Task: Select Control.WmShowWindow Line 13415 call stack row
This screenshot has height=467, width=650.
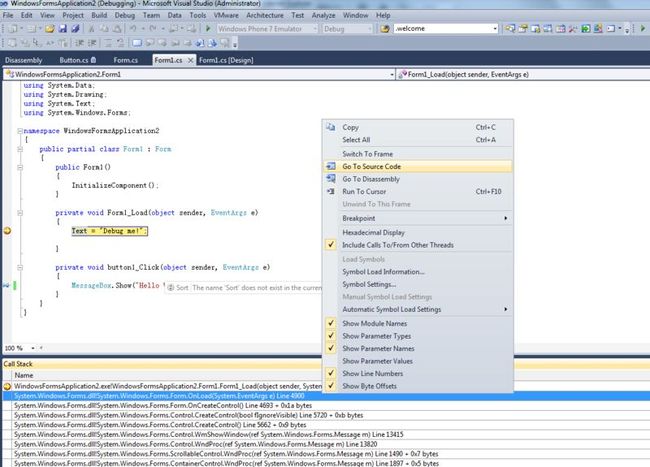Action: point(326,435)
